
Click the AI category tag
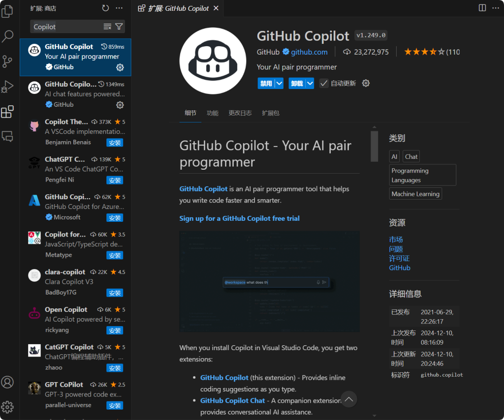click(394, 157)
